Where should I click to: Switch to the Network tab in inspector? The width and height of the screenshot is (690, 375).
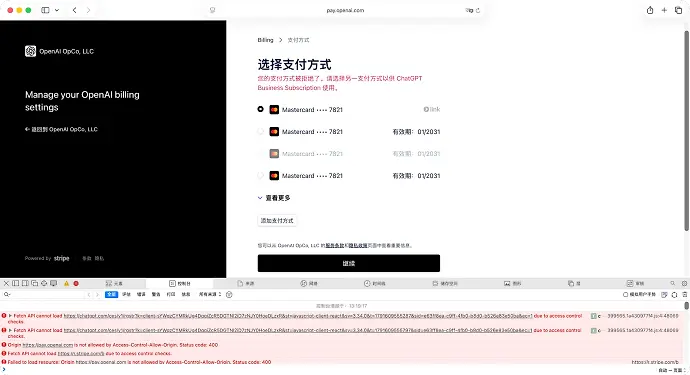coord(309,283)
